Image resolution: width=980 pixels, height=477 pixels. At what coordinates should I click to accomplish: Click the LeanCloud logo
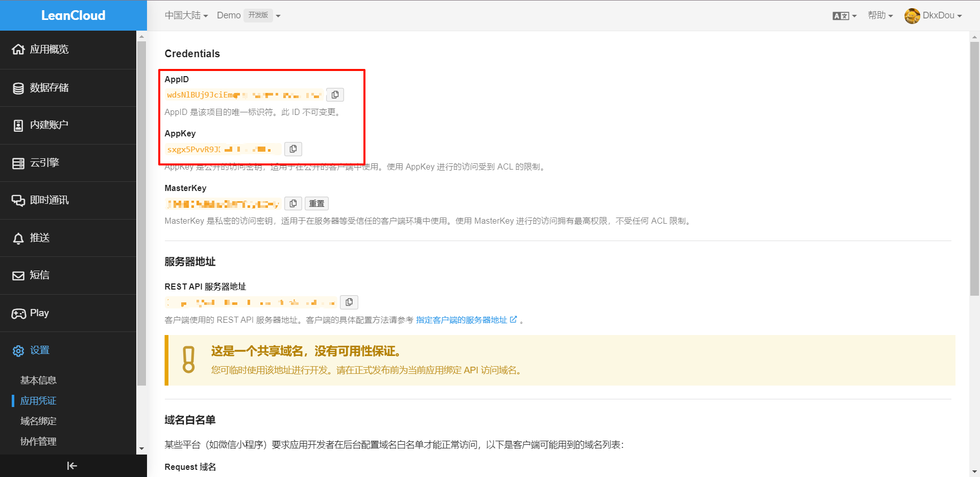[x=73, y=15]
